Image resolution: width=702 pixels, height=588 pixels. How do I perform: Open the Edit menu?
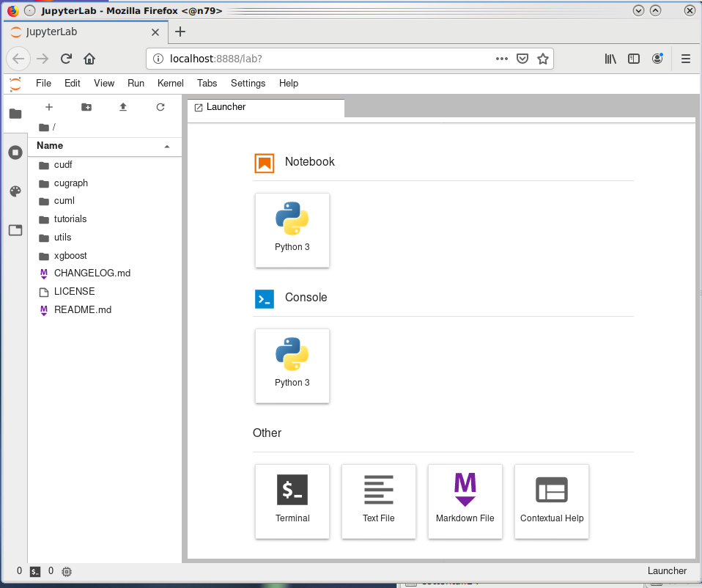72,84
